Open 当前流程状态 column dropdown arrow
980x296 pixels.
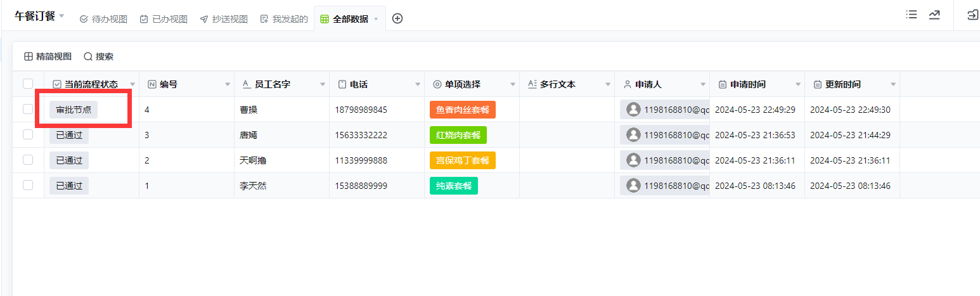pyautogui.click(x=132, y=84)
